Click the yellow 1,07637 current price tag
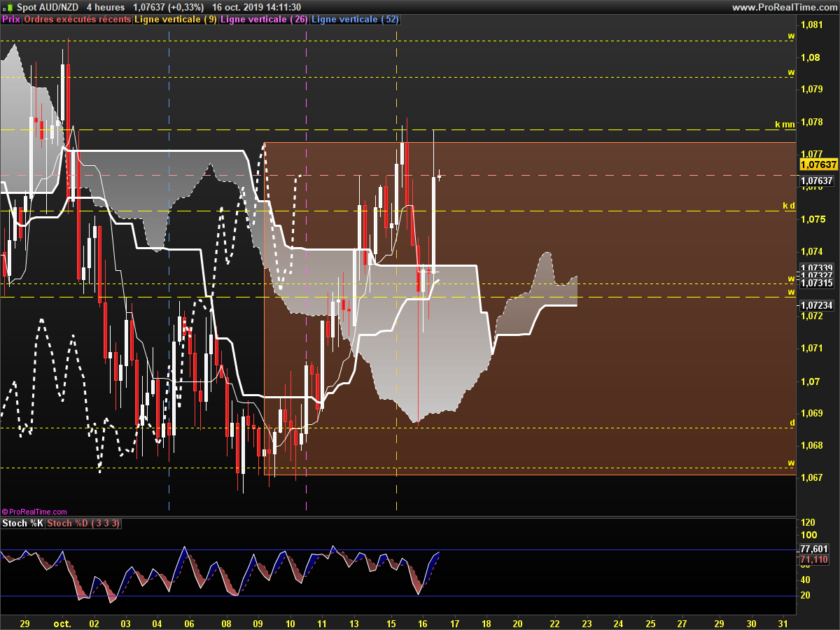This screenshot has width=840, height=630. point(818,164)
